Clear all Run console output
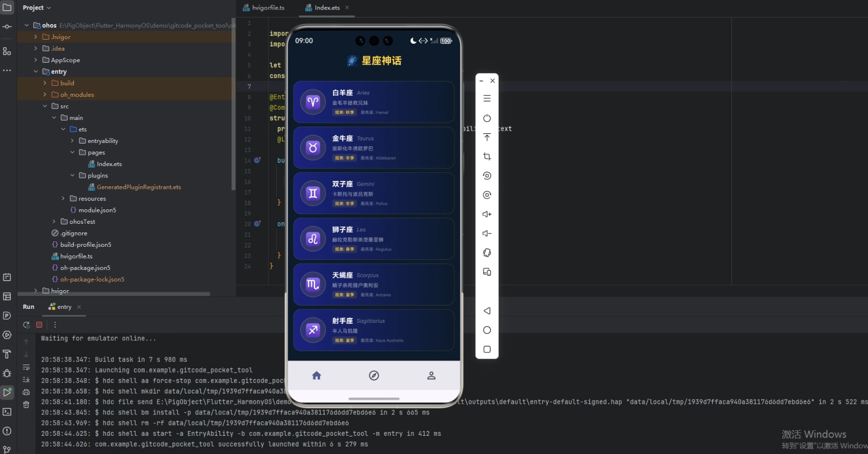Screen dimensions: 868x454 pos(26,405)
